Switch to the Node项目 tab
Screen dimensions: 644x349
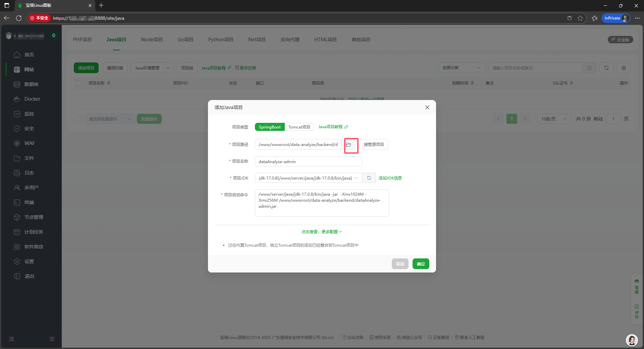coord(152,39)
